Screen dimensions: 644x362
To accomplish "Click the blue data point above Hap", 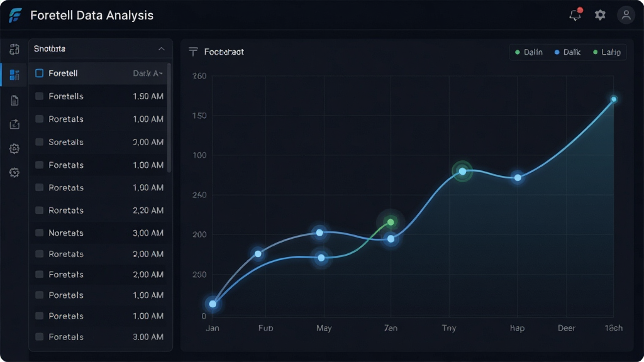I will 518,178.
